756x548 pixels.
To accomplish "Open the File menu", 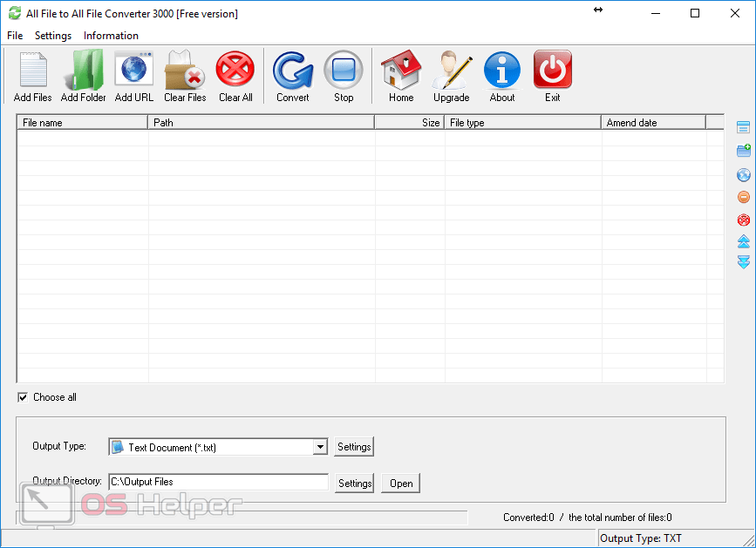I will click(15, 36).
